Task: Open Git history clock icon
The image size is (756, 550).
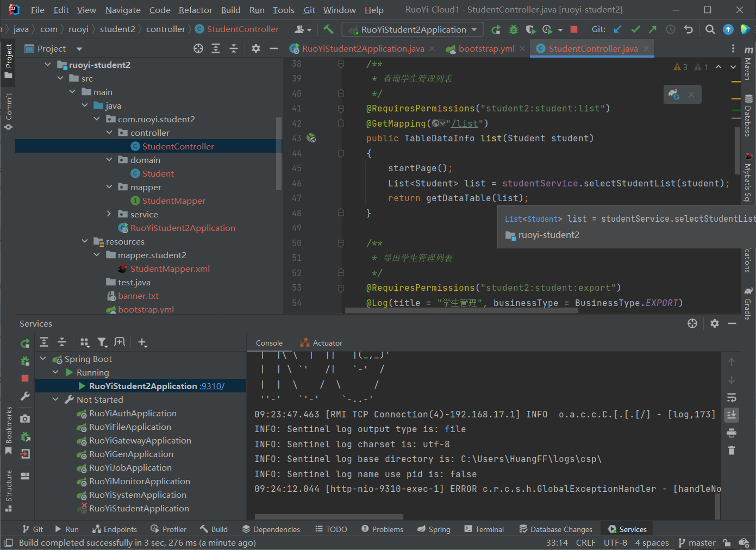Action: pyautogui.click(x=671, y=29)
